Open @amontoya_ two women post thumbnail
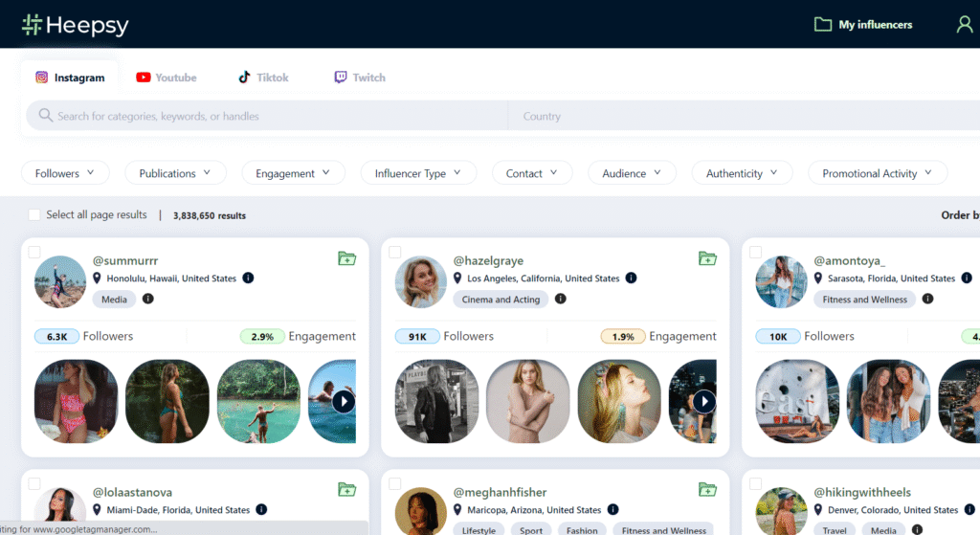 [888, 401]
